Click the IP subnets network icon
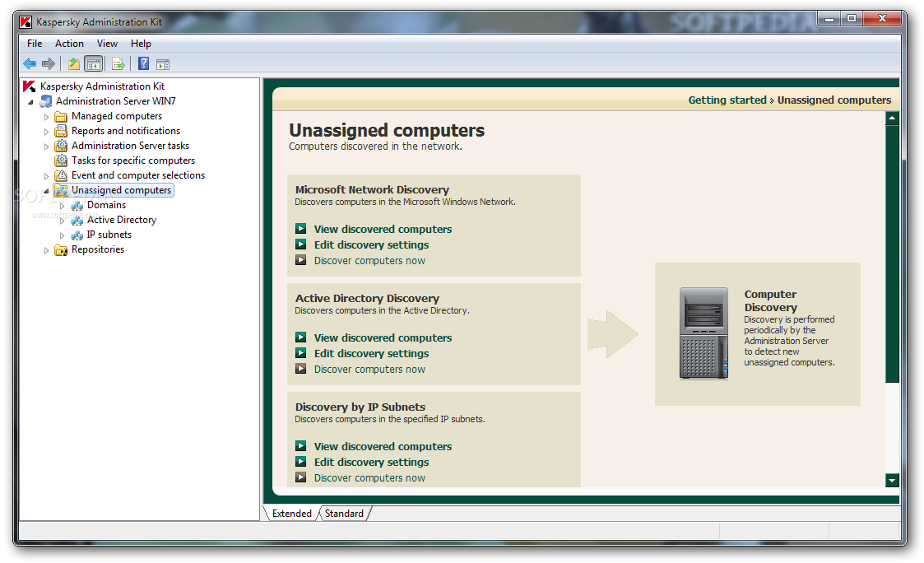Image resolution: width=924 pixels, height=563 pixels. click(77, 235)
